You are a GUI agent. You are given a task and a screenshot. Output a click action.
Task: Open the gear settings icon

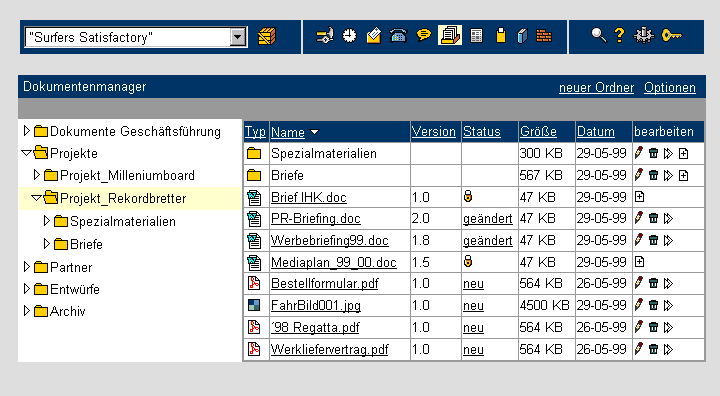(x=644, y=35)
